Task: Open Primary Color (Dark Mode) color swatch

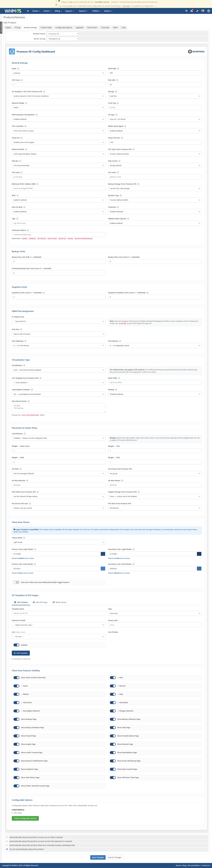Action: pyautogui.click(x=103, y=568)
